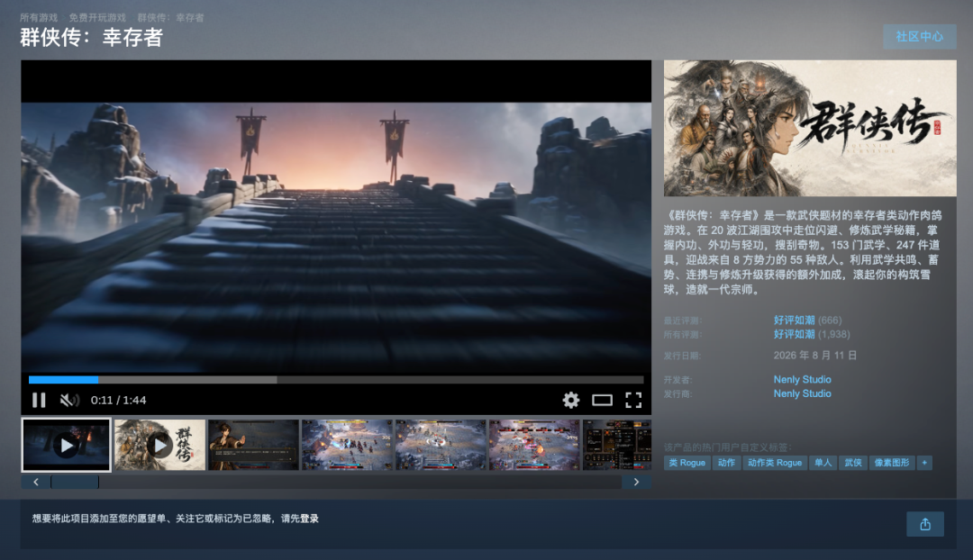Click the share icon button
This screenshot has width=973, height=560.
tap(925, 524)
